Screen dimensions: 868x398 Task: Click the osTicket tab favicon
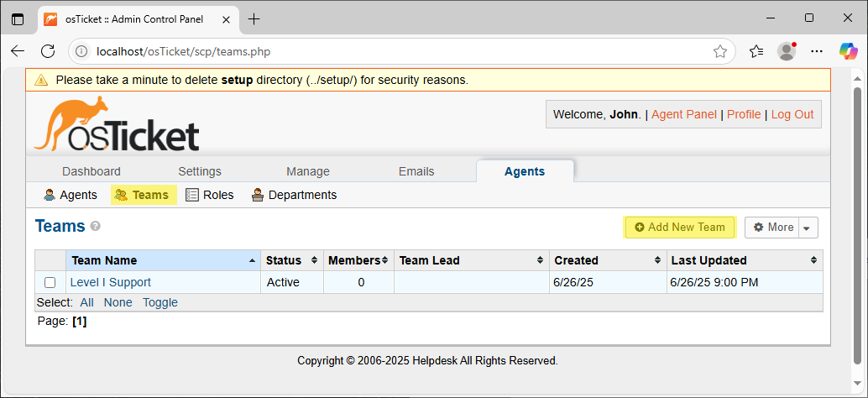point(50,18)
